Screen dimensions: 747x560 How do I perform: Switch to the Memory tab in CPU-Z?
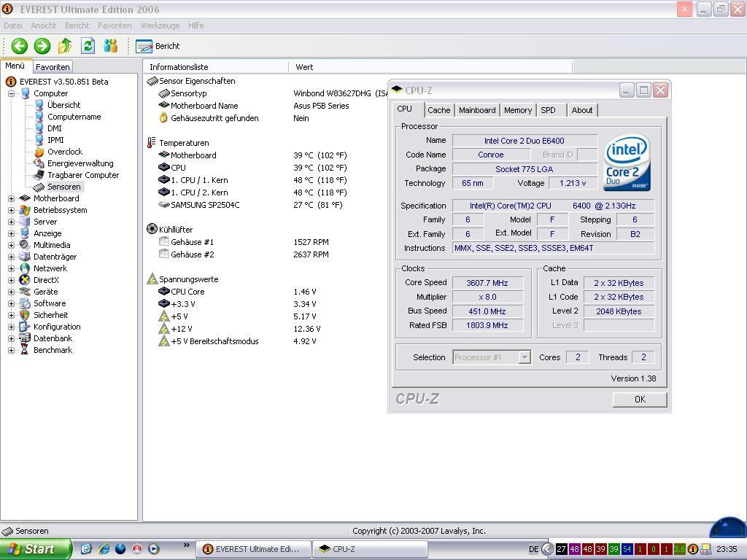(517, 110)
